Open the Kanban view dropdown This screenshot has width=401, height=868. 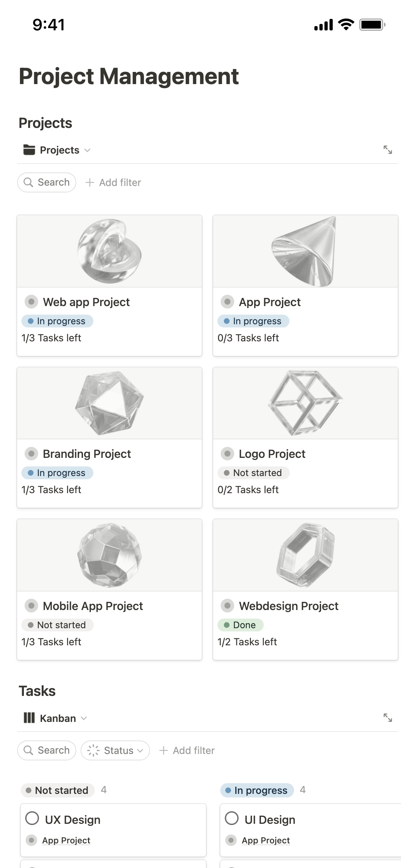pyautogui.click(x=84, y=718)
